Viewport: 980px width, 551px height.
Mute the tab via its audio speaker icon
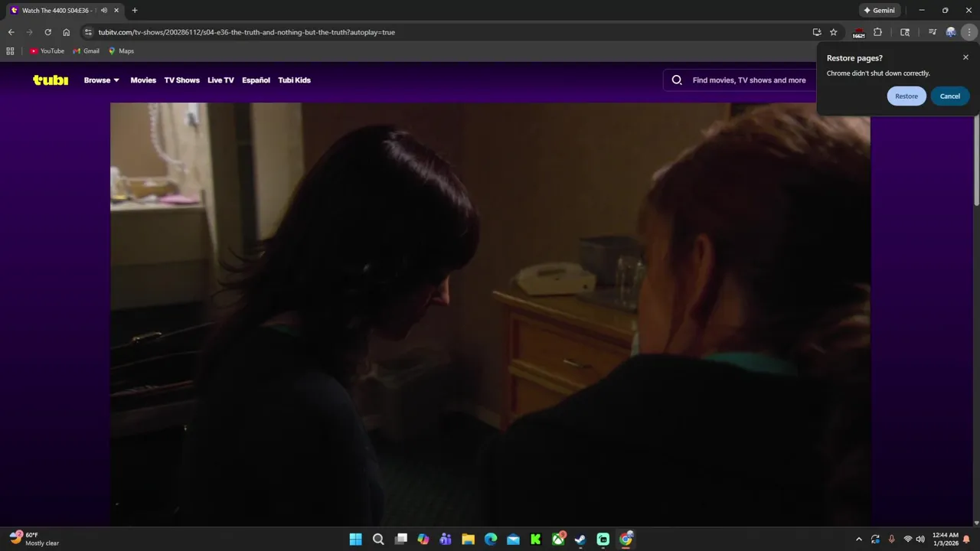point(104,11)
